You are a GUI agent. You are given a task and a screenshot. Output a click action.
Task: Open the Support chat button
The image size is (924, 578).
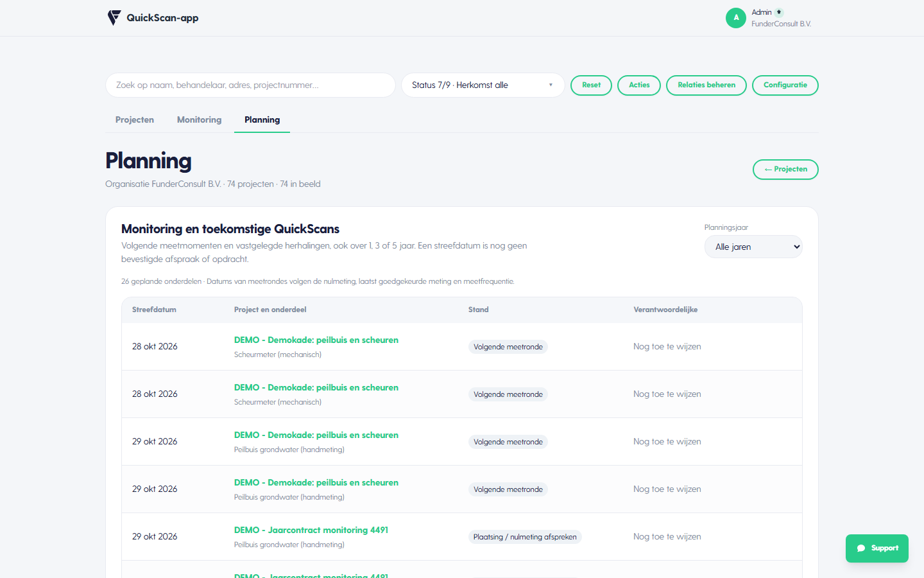pyautogui.click(x=877, y=548)
